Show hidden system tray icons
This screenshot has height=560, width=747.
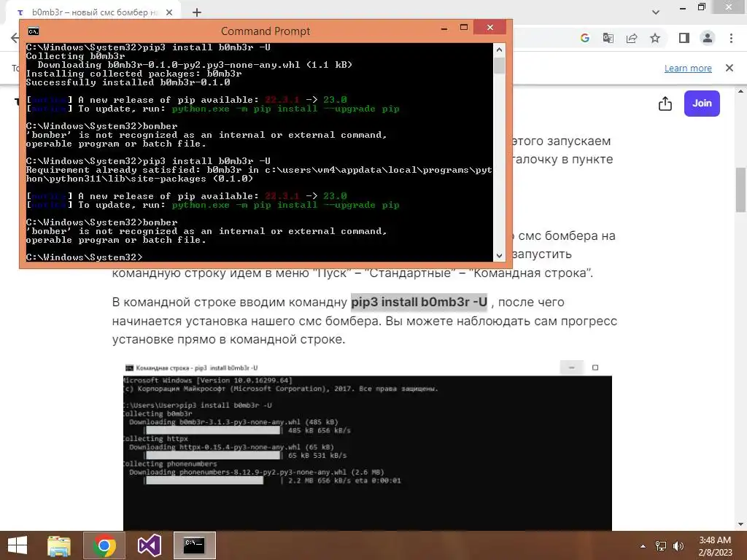[643, 546]
